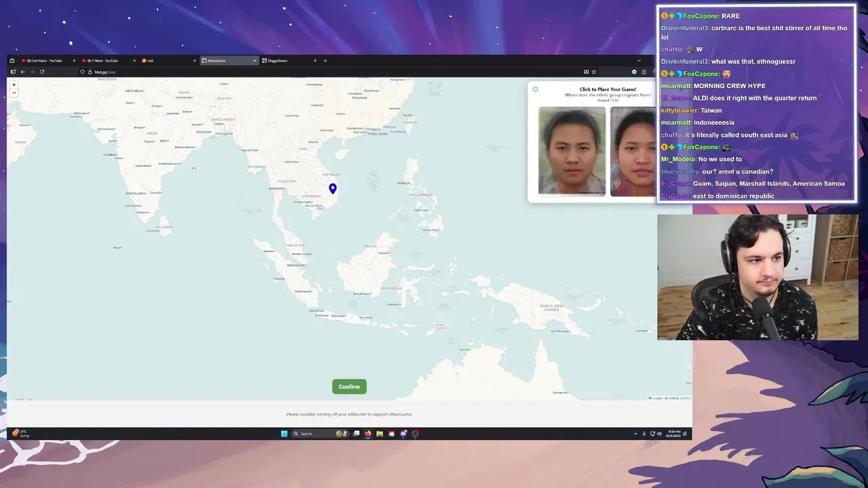Open Task View on the taskbar
Viewport: 868px width, 488px height.
click(357, 434)
